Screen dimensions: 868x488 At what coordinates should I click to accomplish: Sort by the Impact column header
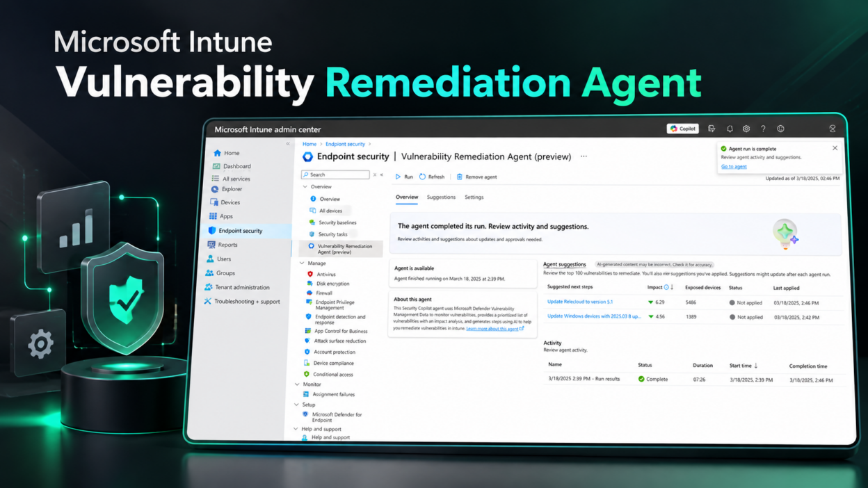pyautogui.click(x=660, y=287)
